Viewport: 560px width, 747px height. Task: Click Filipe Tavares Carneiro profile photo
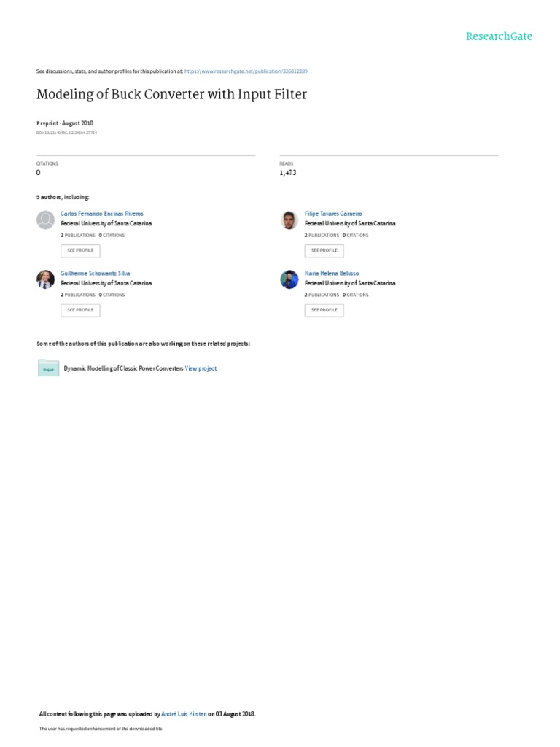tap(289, 220)
